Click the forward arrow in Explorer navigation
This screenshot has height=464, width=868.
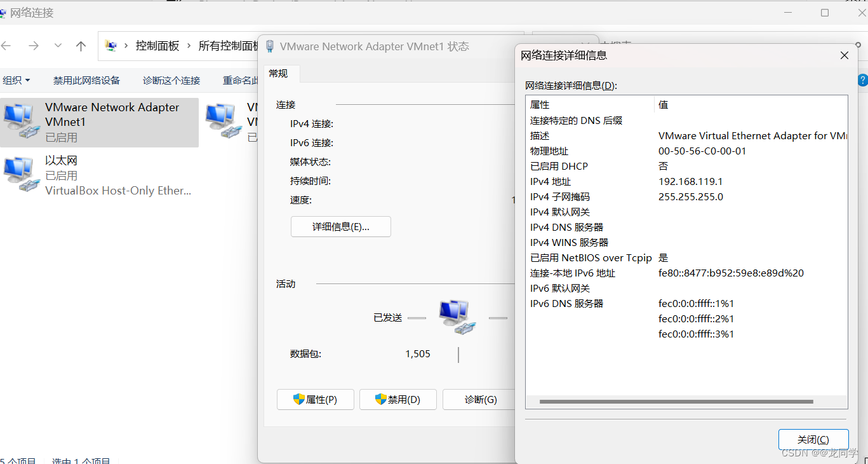tap(34, 46)
